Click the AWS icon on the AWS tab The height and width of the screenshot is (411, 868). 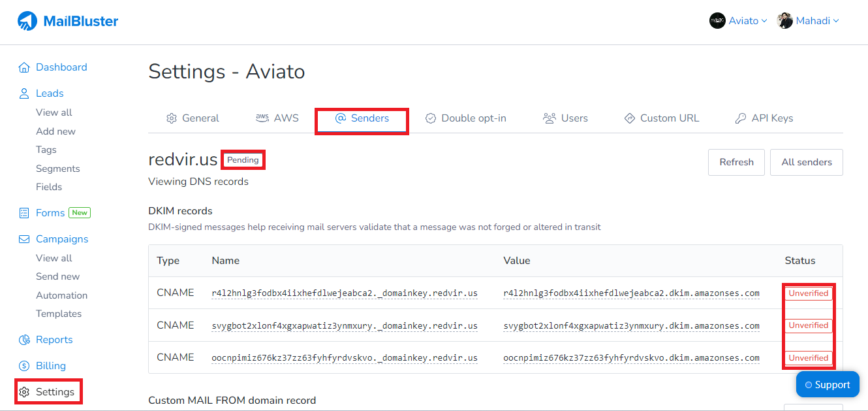coord(262,118)
